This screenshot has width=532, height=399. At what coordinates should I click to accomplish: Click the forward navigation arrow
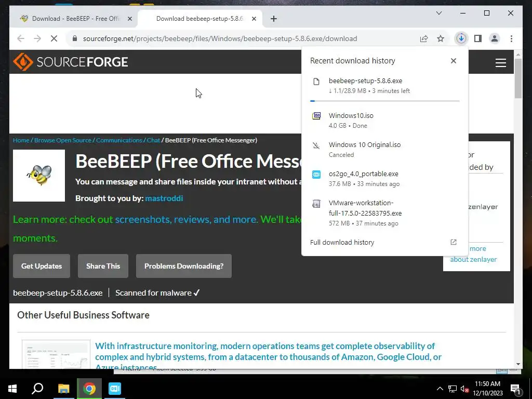[37, 38]
